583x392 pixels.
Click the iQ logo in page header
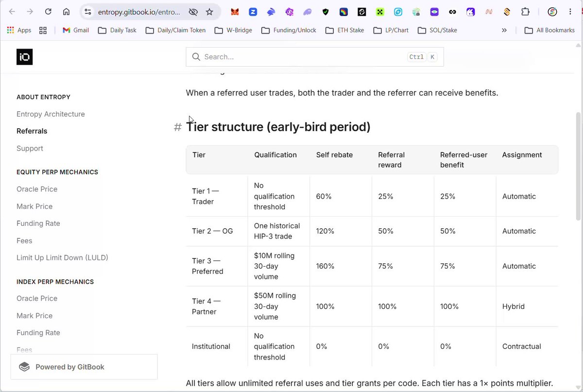[24, 57]
